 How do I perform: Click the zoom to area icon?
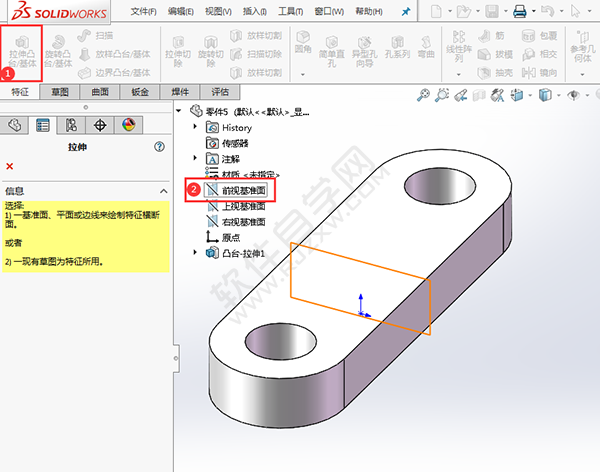(x=442, y=95)
